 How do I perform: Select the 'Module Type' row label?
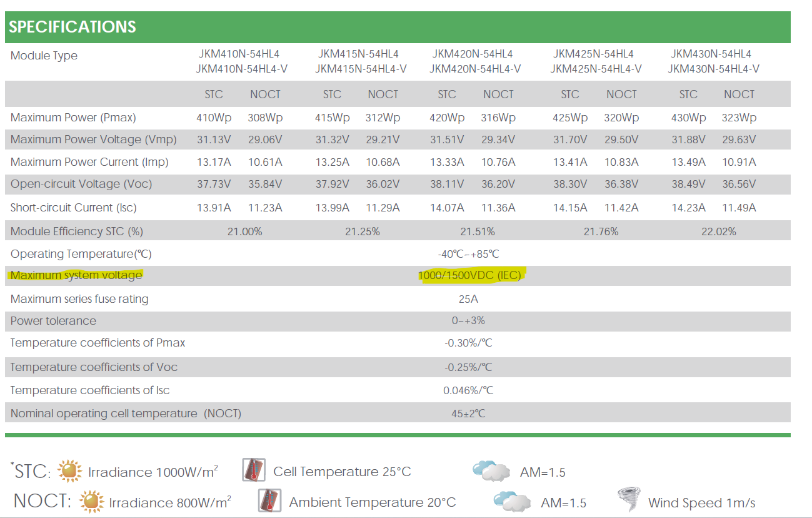(x=44, y=56)
